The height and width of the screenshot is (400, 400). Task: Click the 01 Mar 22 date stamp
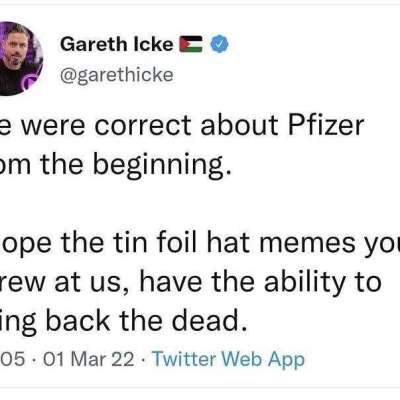click(89, 360)
